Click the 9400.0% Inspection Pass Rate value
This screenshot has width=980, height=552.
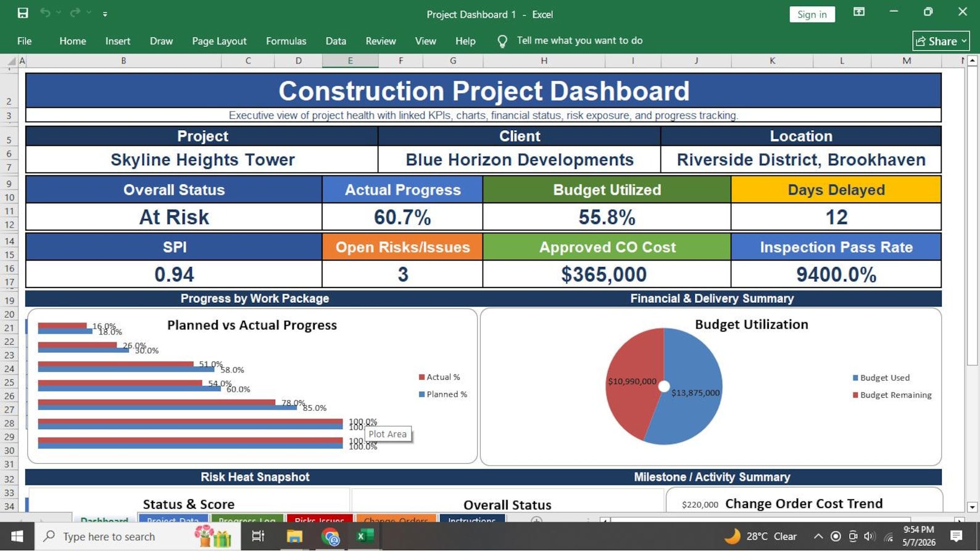[x=836, y=274]
